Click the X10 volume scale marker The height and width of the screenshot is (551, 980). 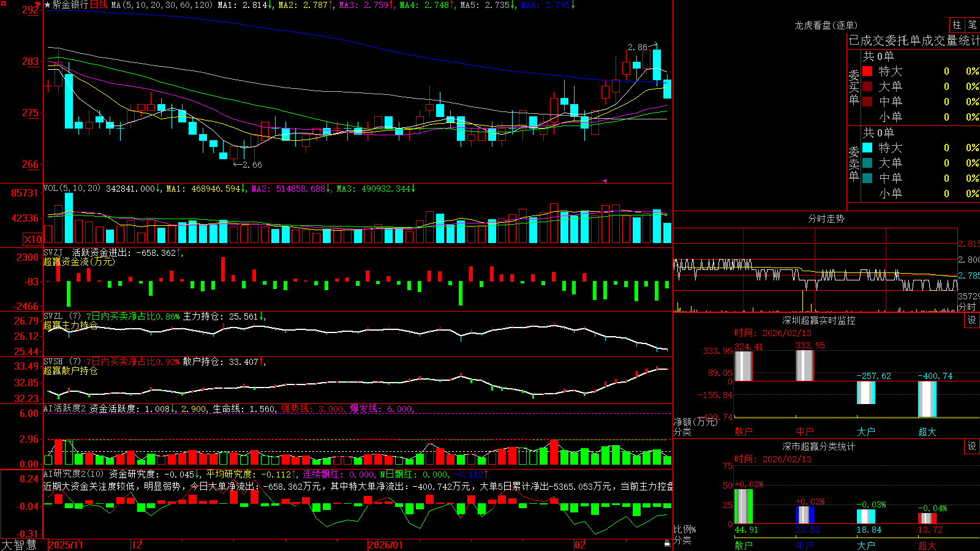pyautogui.click(x=32, y=239)
